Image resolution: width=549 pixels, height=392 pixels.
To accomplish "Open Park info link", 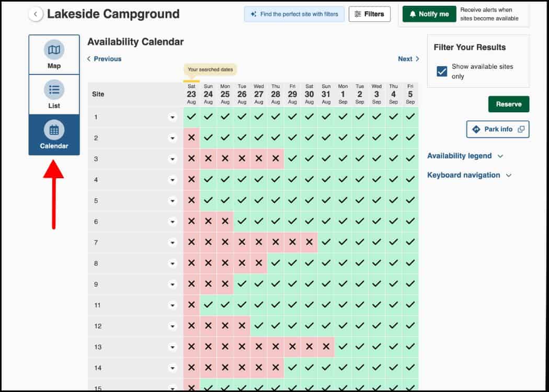I will [498, 129].
